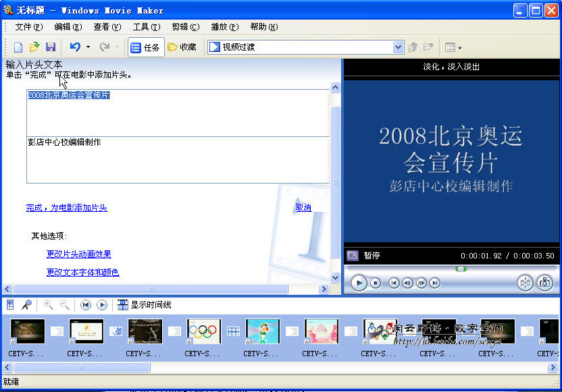
Task: Click the Back button in preview controls
Action: point(394,283)
